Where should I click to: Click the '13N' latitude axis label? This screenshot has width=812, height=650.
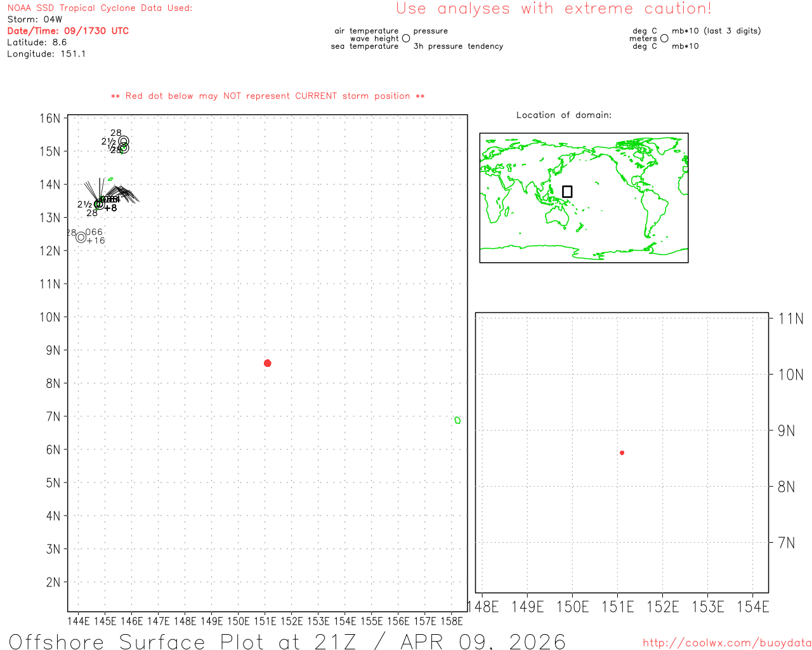click(50, 218)
